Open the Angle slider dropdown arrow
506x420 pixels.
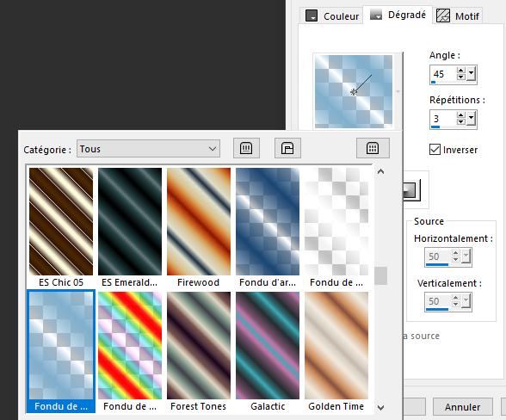471,74
